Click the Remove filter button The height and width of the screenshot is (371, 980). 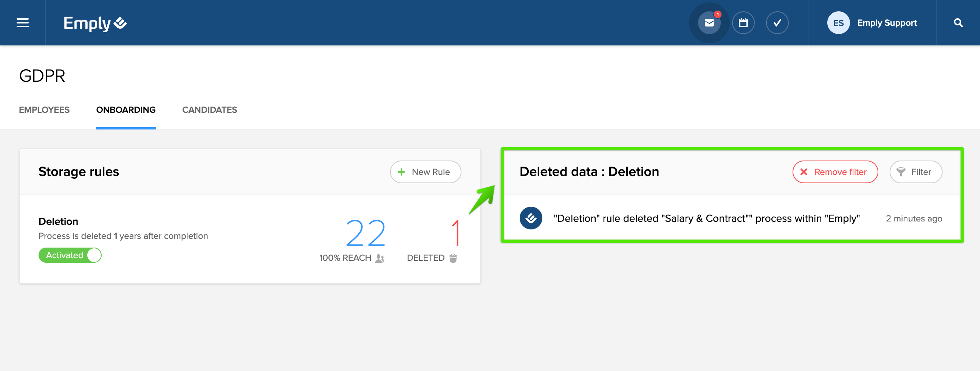[834, 172]
